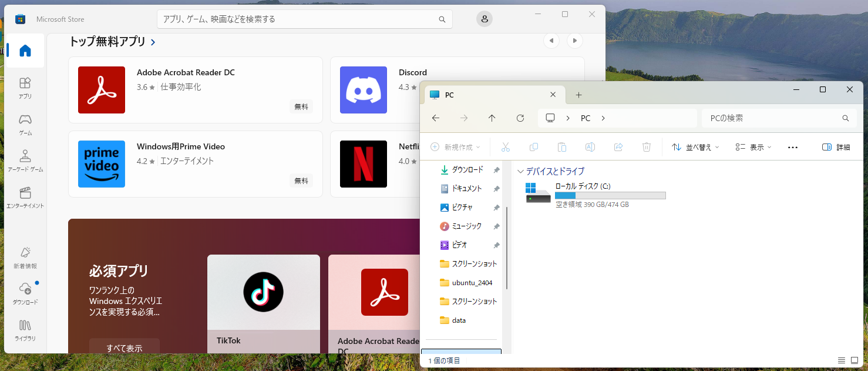Open Adobe Acrobat Reader card in 必須アプリ
The image size is (868, 371).
coord(375,304)
